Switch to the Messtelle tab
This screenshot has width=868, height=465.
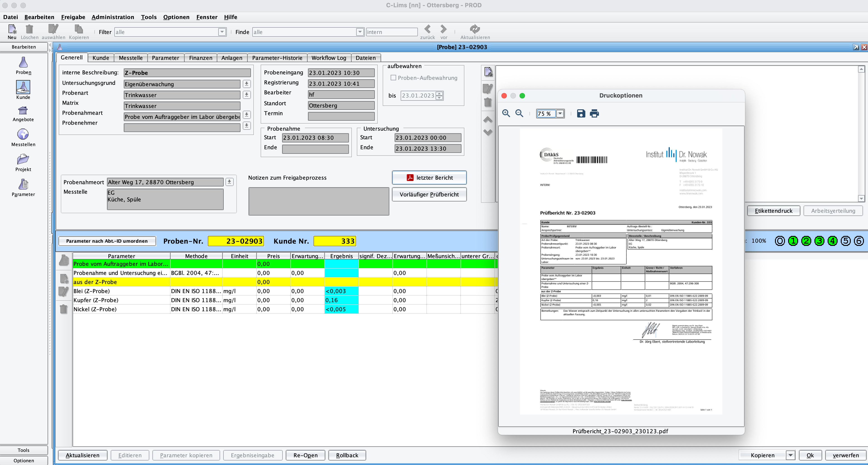pyautogui.click(x=131, y=58)
